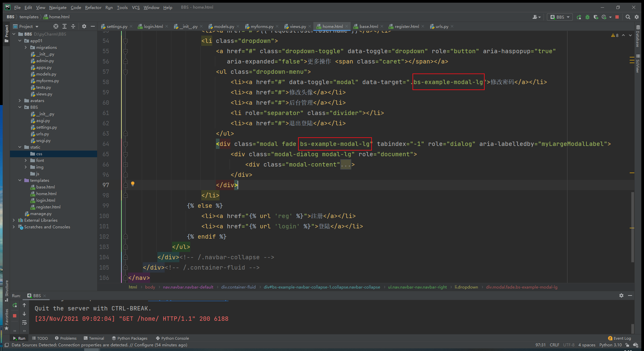Click the warnings indicator showing 8
The image size is (644, 351).
[x=615, y=35]
